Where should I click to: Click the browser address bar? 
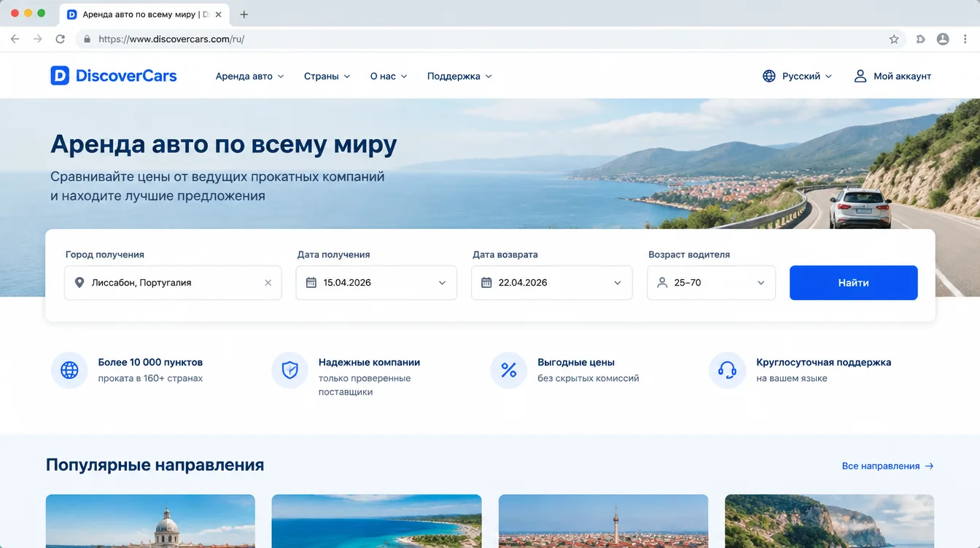490,39
